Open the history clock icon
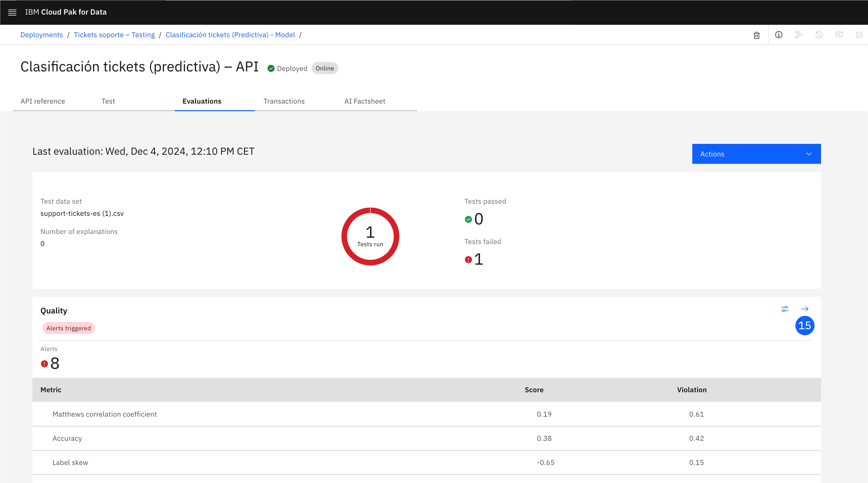 819,35
